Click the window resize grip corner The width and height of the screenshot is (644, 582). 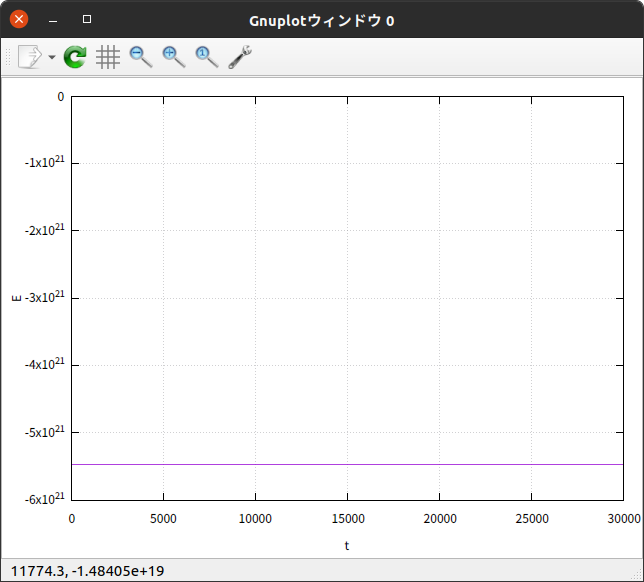click(637, 576)
